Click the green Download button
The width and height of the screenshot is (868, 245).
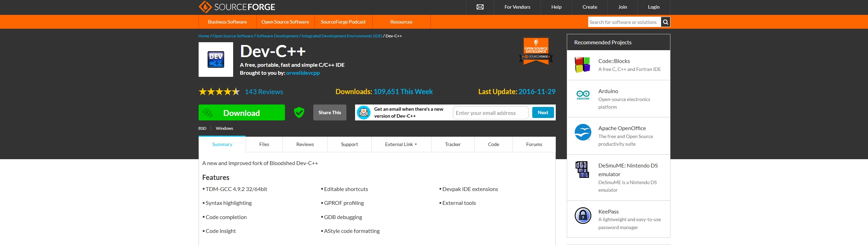click(242, 112)
